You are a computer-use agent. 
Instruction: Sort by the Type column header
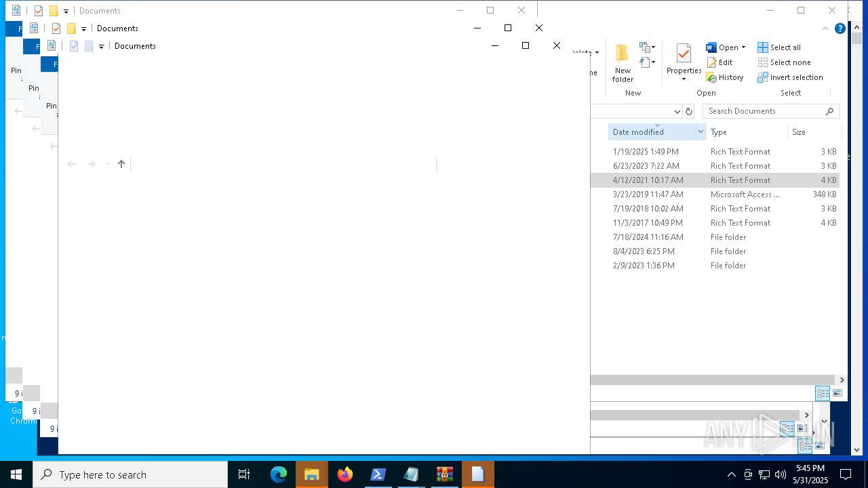[x=746, y=132]
